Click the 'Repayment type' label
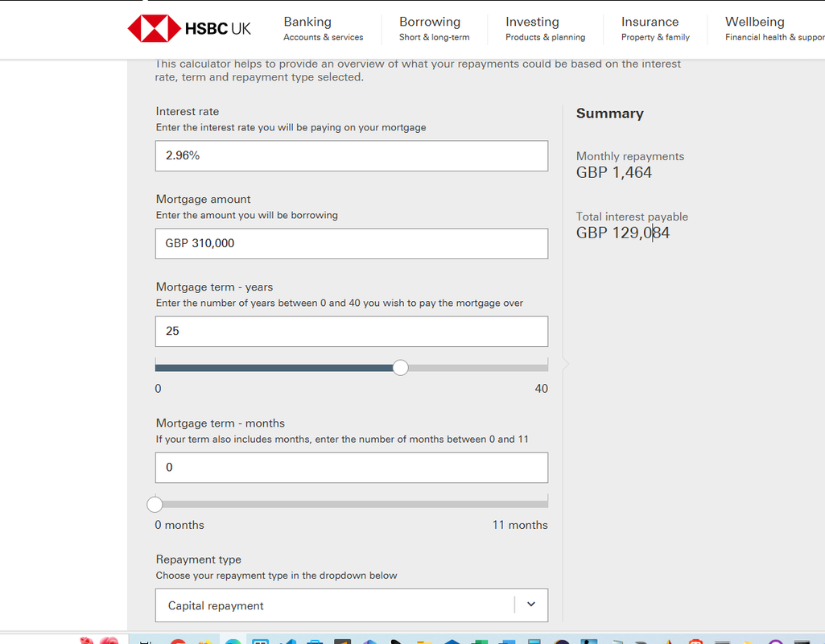825x644 pixels. [x=198, y=559]
